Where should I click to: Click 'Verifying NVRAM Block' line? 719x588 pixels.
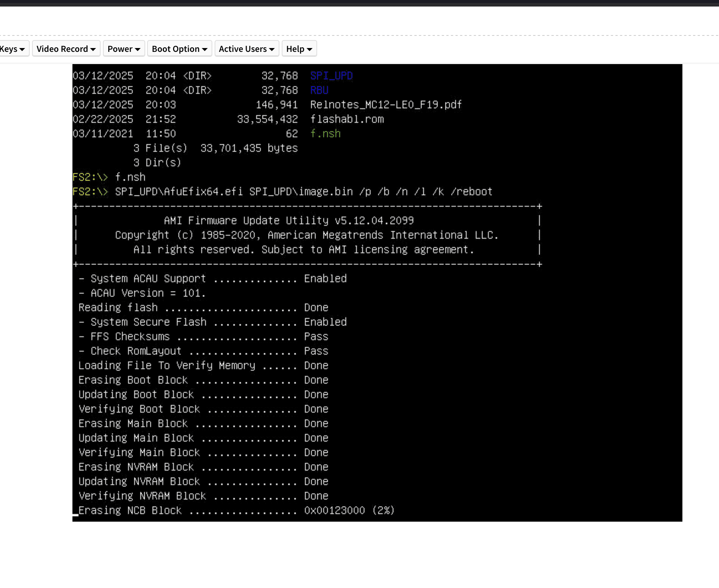tap(203, 496)
